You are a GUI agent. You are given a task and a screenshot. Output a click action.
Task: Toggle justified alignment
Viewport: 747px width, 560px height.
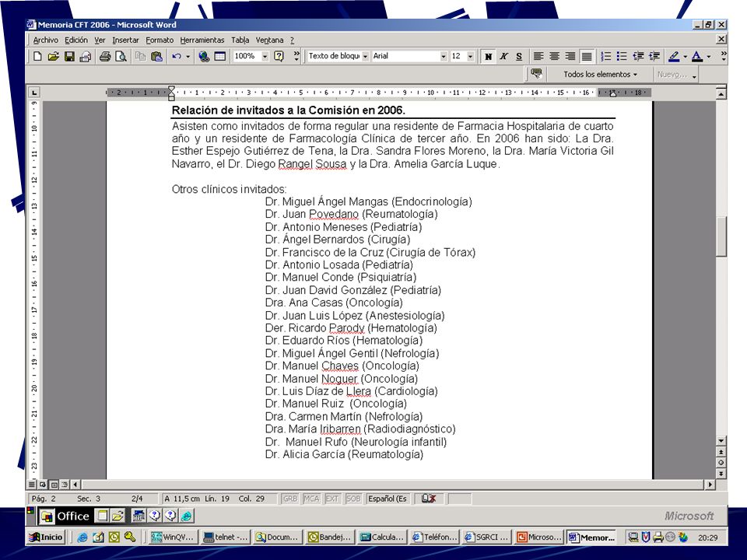pos(587,57)
